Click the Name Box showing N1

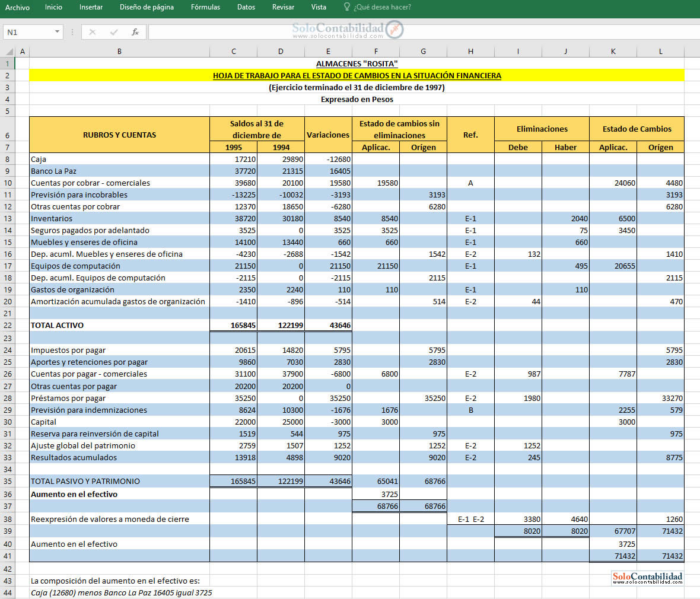click(28, 32)
